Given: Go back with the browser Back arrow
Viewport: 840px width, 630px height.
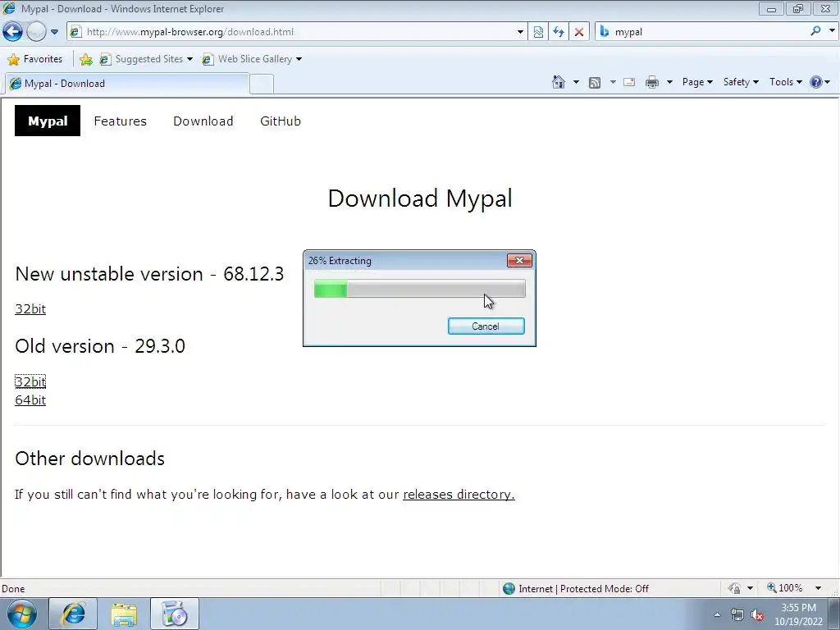Looking at the screenshot, I should [13, 32].
